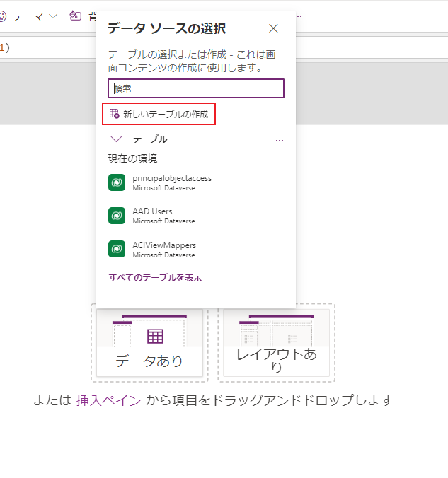
Task: Select the データあり card
Action: coord(149,343)
